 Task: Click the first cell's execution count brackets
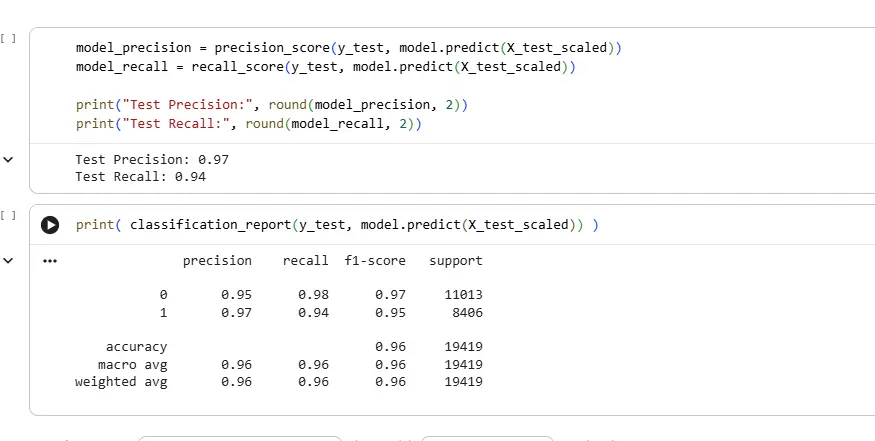[x=9, y=38]
